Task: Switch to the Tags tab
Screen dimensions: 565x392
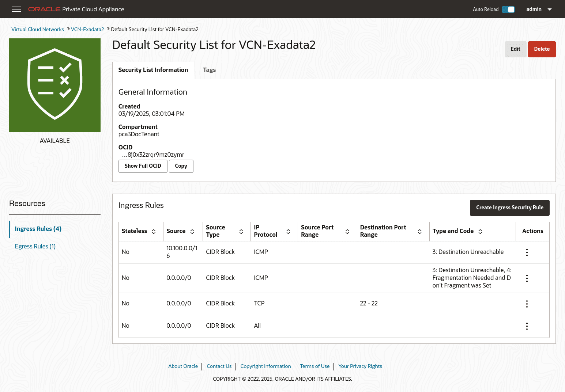Action: click(209, 70)
